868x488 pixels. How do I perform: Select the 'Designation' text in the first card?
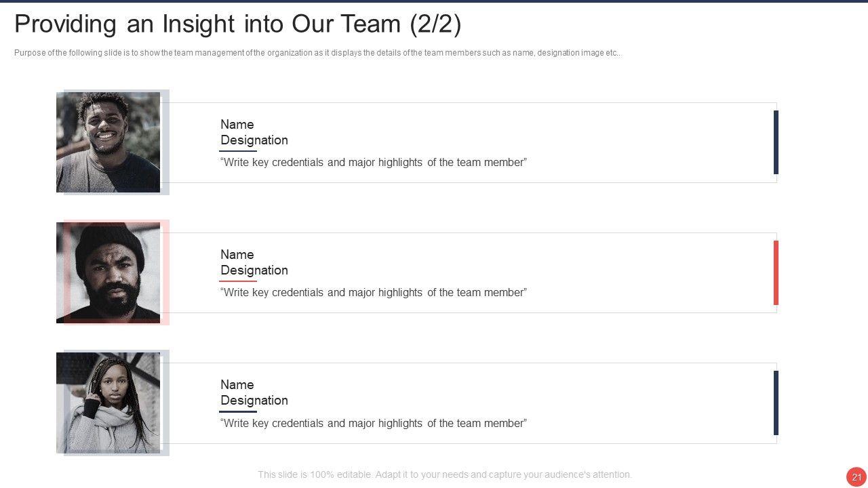(x=254, y=140)
